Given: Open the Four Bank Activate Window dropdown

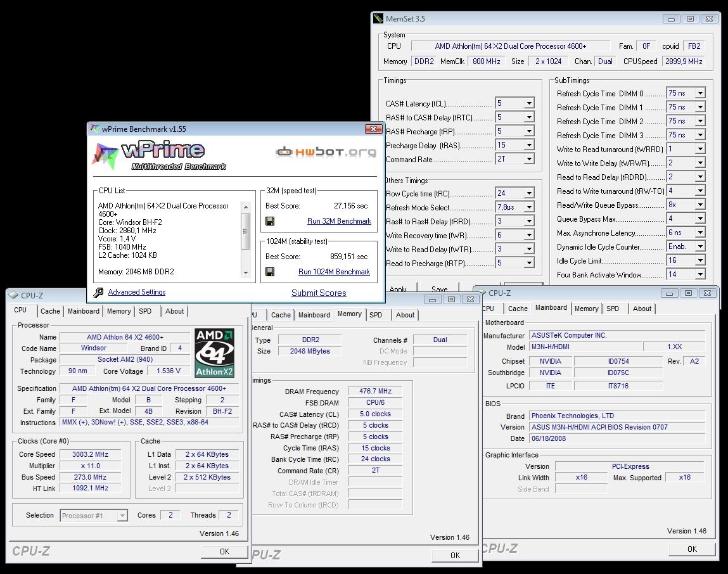Looking at the screenshot, I should 700,274.
